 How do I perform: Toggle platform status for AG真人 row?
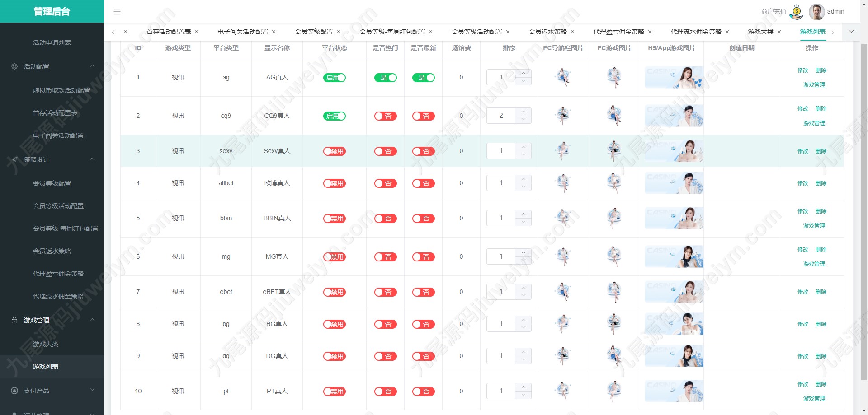point(335,78)
